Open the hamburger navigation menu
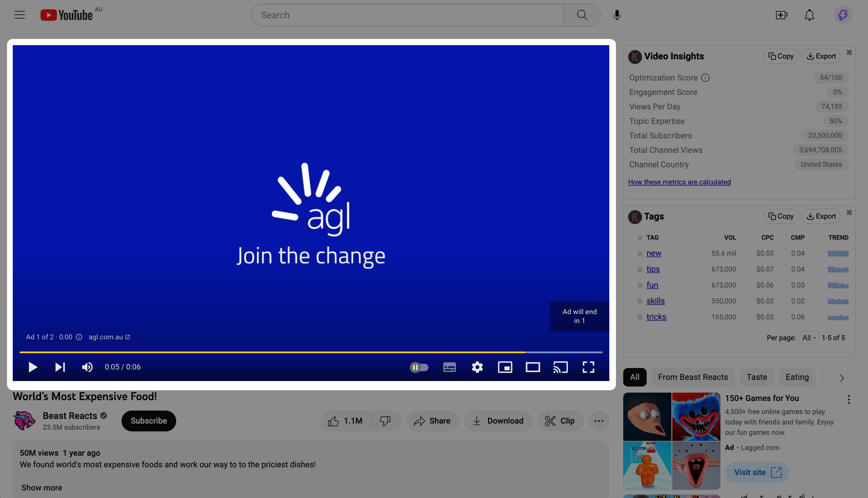 (x=19, y=15)
